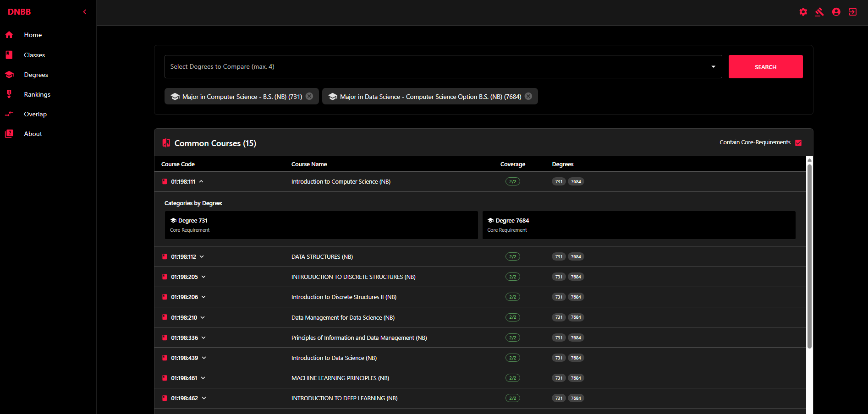Viewport: 868px width, 414px height.
Task: Open About page in sidebar
Action: point(33,134)
